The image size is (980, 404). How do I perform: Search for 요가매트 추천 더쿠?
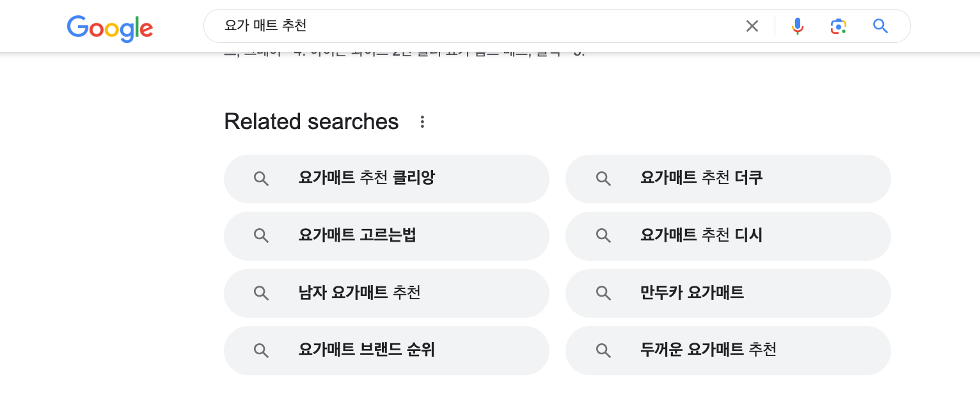tap(700, 178)
